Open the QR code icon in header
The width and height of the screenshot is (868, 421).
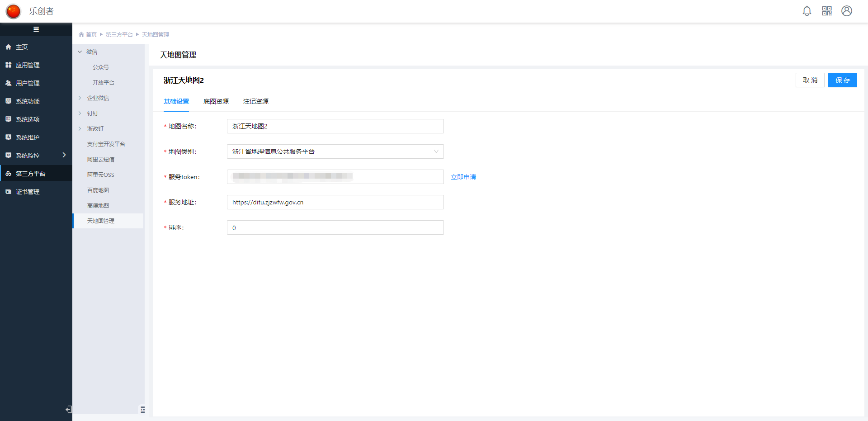pyautogui.click(x=827, y=11)
